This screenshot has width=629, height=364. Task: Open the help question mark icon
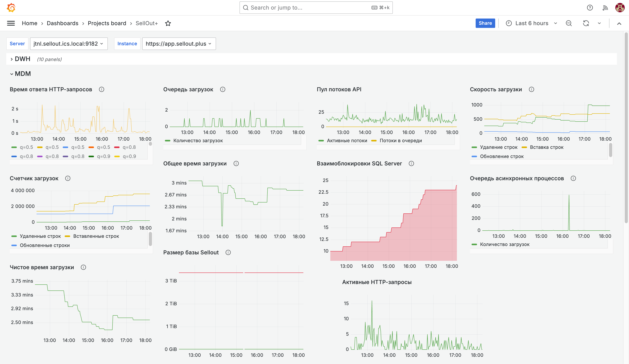click(x=590, y=8)
